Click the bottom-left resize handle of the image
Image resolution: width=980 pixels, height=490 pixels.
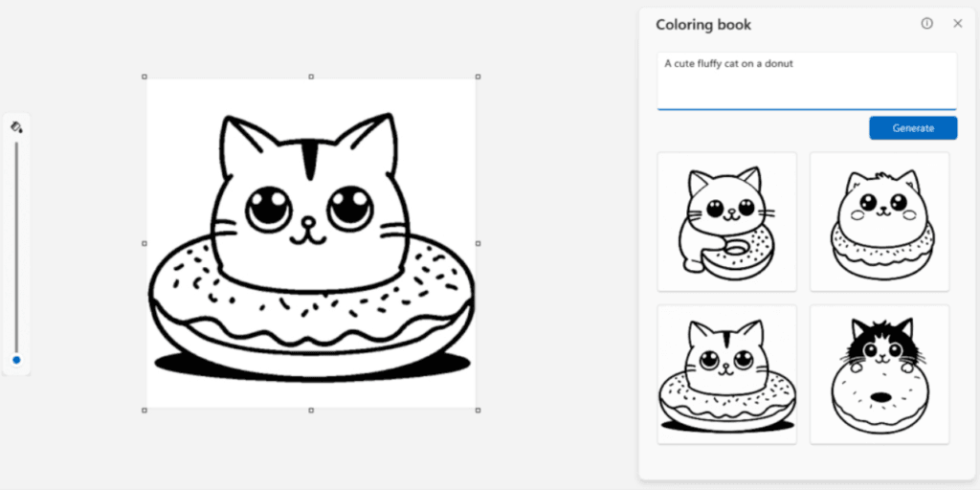coord(145,410)
